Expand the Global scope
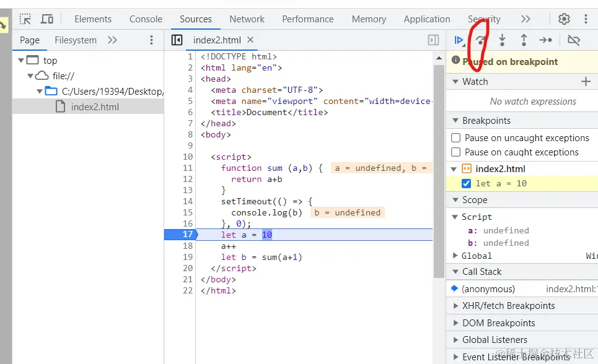This screenshot has width=598, height=364. click(455, 256)
